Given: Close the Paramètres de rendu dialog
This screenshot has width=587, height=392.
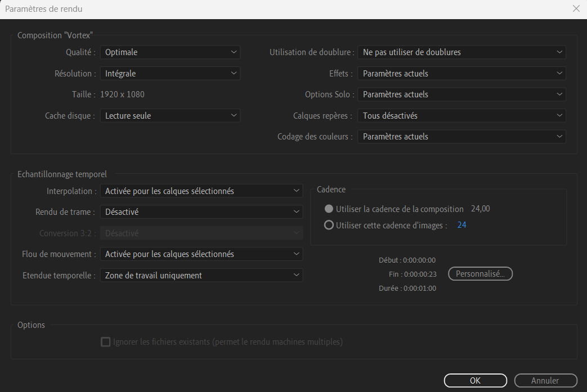Looking at the screenshot, I should 576,9.
